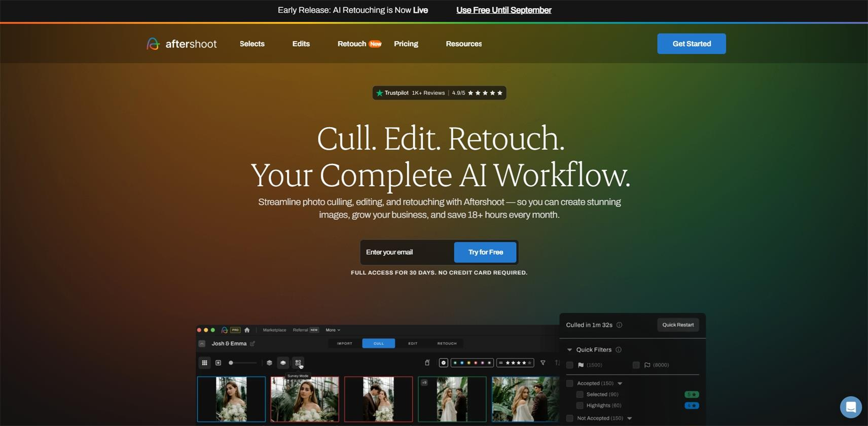Click the Try for Free button
This screenshot has height=426, width=868.
(486, 252)
